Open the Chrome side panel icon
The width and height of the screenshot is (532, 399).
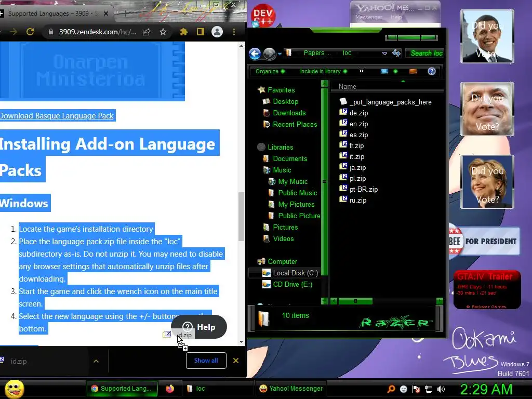tap(200, 32)
